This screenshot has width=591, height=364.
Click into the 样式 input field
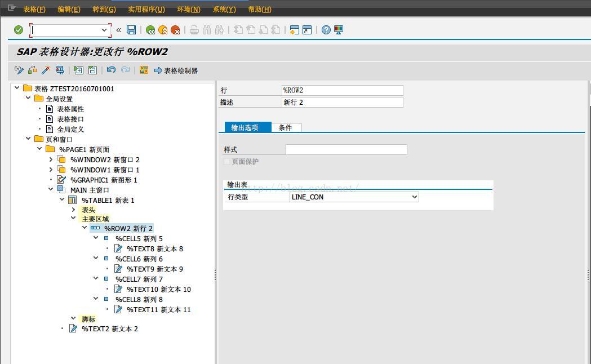point(346,149)
